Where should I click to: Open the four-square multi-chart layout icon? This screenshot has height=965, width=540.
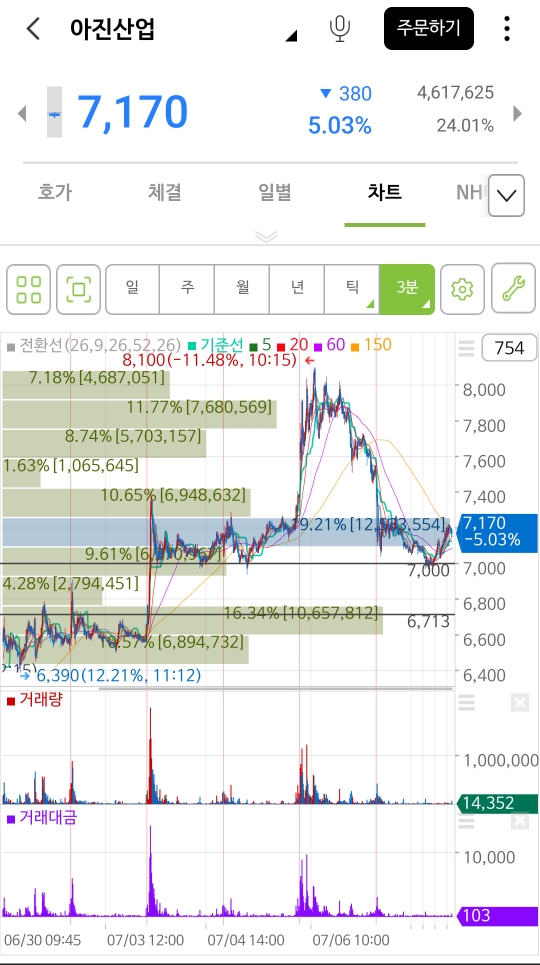click(x=29, y=289)
